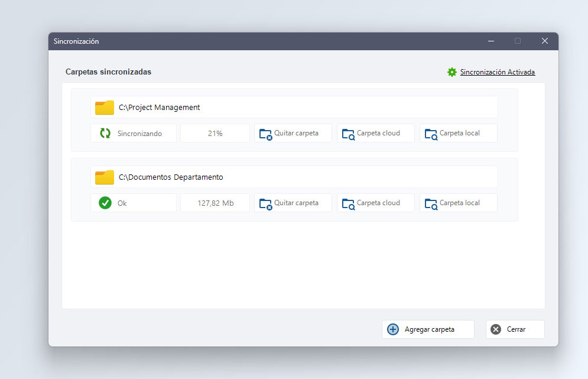Select the C:\Documentos Departamento path text
This screenshot has height=379, width=588.
[x=171, y=177]
